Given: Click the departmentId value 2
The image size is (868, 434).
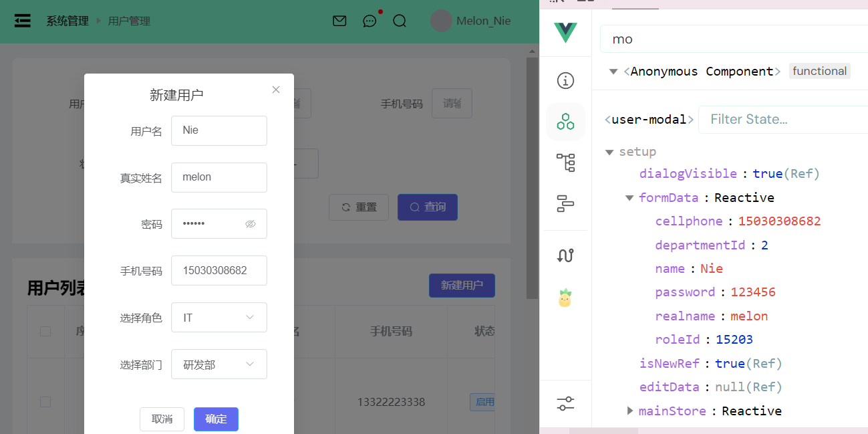Looking at the screenshot, I should [764, 245].
